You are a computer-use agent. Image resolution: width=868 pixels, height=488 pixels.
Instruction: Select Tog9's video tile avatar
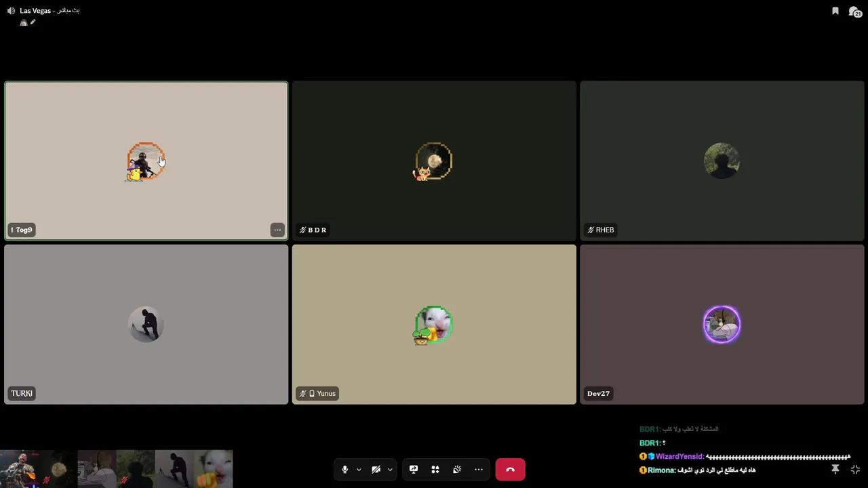point(146,161)
